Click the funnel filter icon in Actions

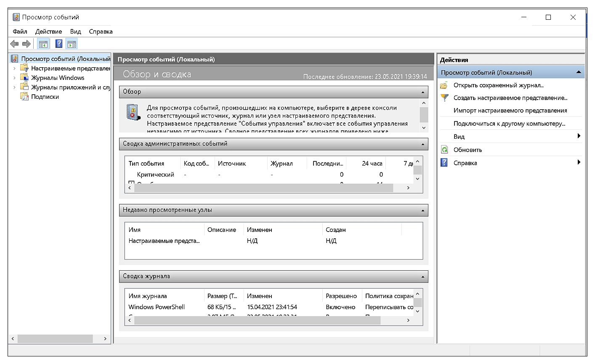pyautogui.click(x=444, y=98)
